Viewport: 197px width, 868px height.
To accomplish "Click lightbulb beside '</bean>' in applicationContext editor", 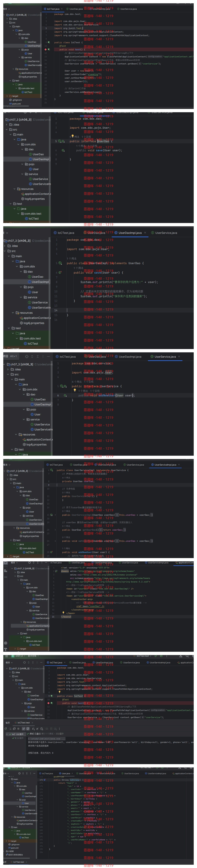I will tap(63, 613).
